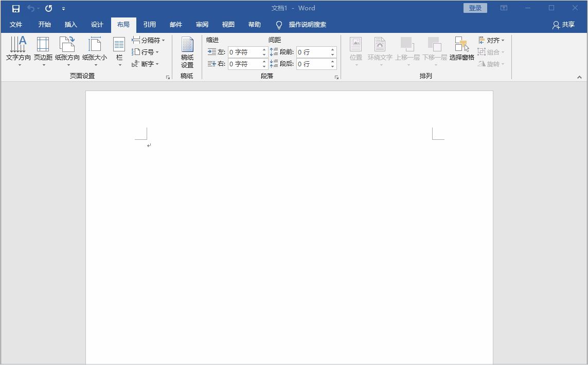Open the 页面设置 dialog launcher
Screen dimensions: 588x365
point(168,76)
